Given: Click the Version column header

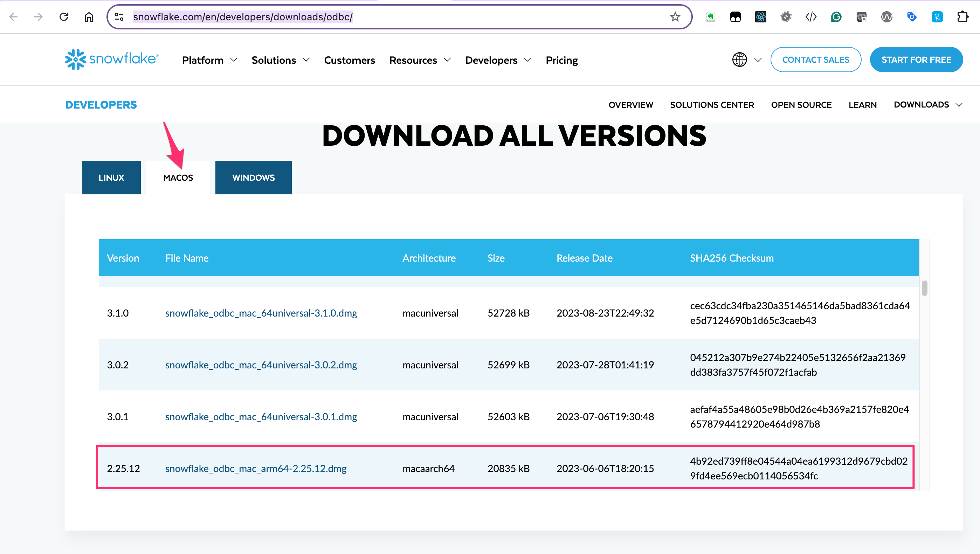Looking at the screenshot, I should [x=123, y=258].
